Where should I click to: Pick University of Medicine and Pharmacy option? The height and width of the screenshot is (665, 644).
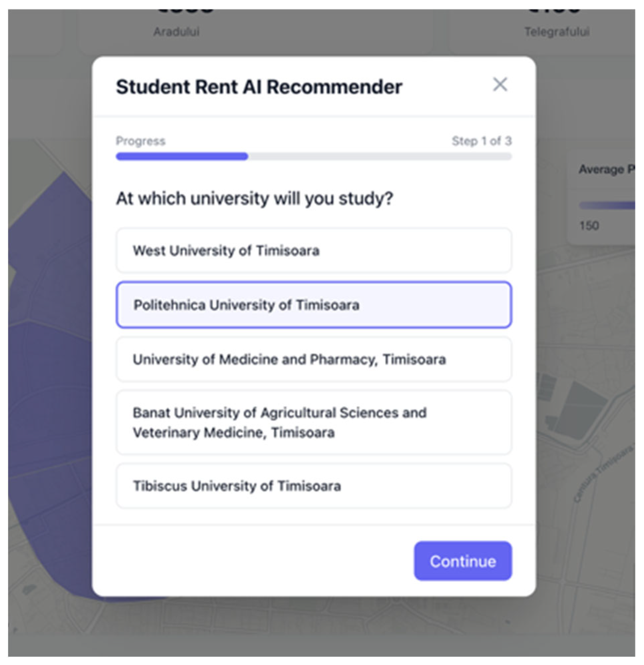coord(314,359)
